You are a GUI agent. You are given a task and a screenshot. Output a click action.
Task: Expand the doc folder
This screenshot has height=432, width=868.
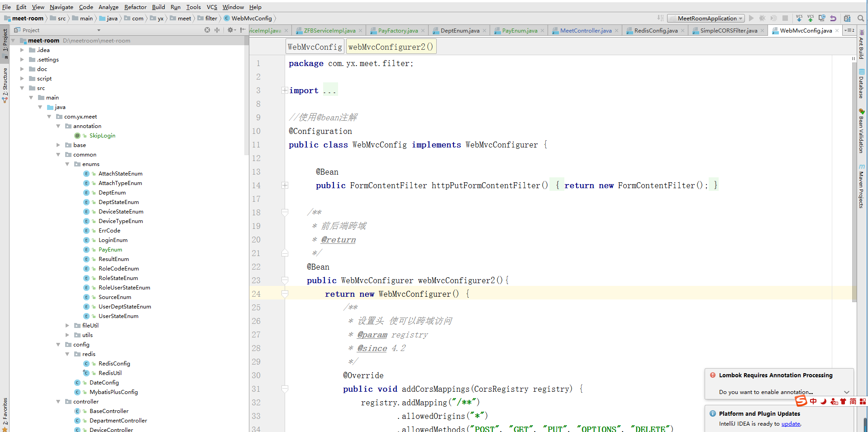tap(22, 69)
